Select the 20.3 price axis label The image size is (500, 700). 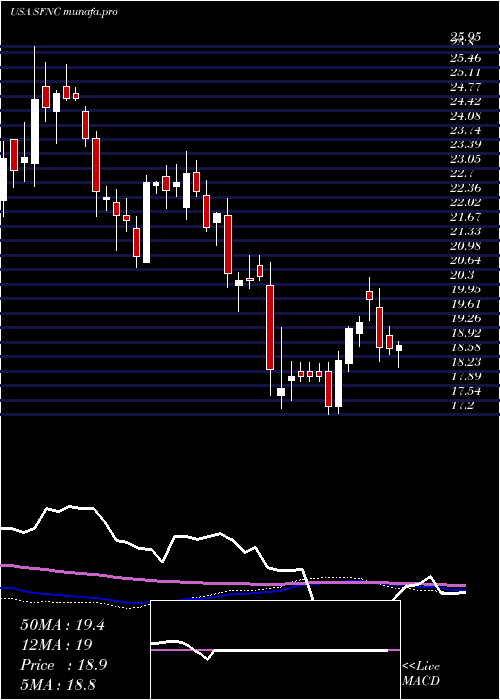point(462,275)
